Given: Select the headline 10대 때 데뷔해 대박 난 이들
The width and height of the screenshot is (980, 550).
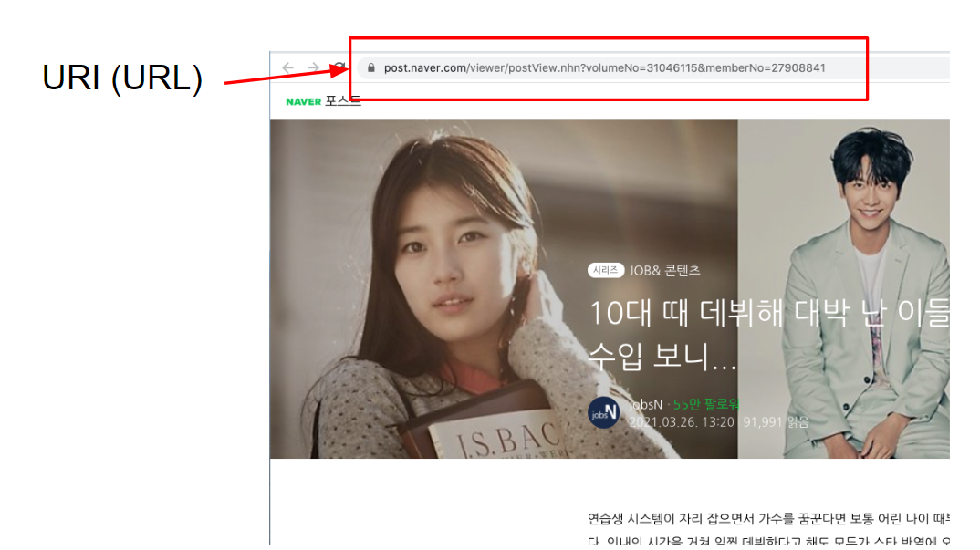Looking at the screenshot, I should click(x=769, y=313).
